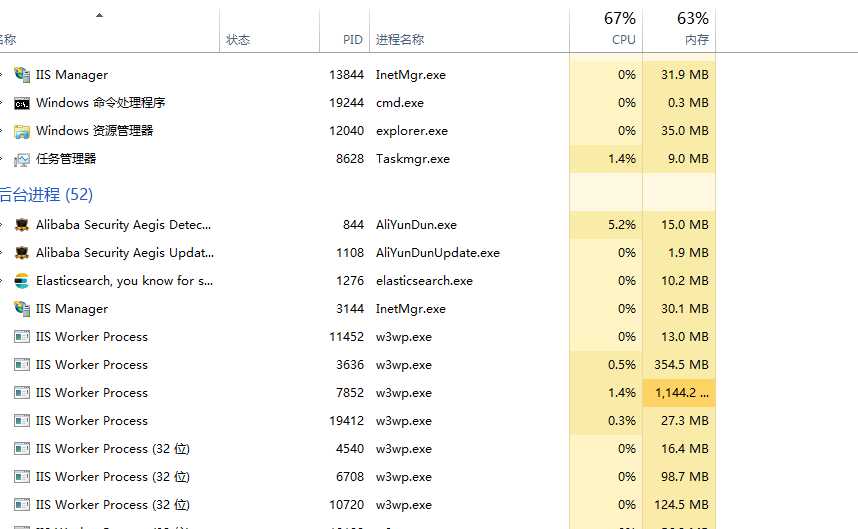Click the 0.3% CPU value cell
Viewport: 858px width, 529px height.
tap(622, 421)
